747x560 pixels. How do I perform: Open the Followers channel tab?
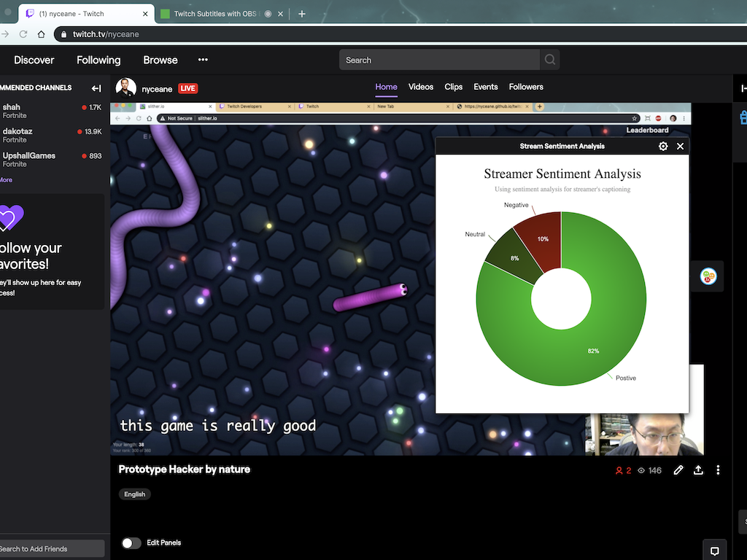pyautogui.click(x=526, y=87)
